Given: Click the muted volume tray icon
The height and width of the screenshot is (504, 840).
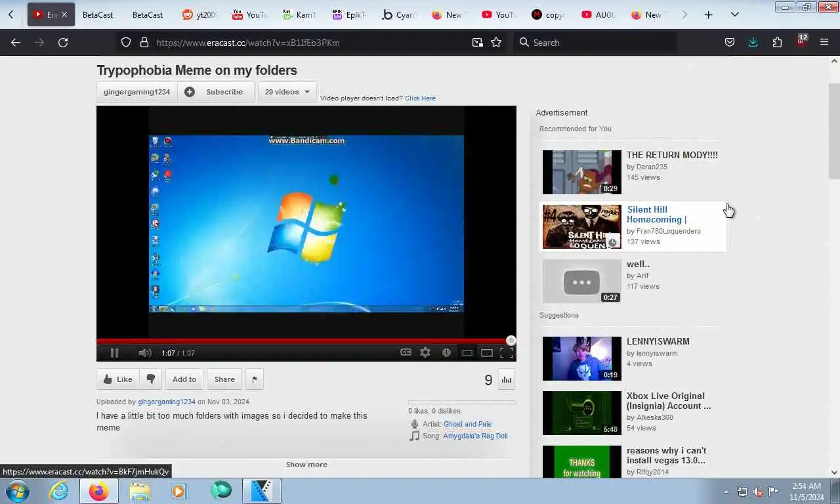Looking at the screenshot, I should point(758,492).
